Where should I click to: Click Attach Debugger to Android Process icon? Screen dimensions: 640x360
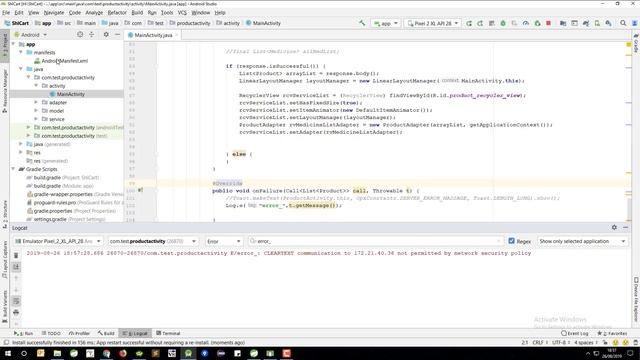[537, 23]
